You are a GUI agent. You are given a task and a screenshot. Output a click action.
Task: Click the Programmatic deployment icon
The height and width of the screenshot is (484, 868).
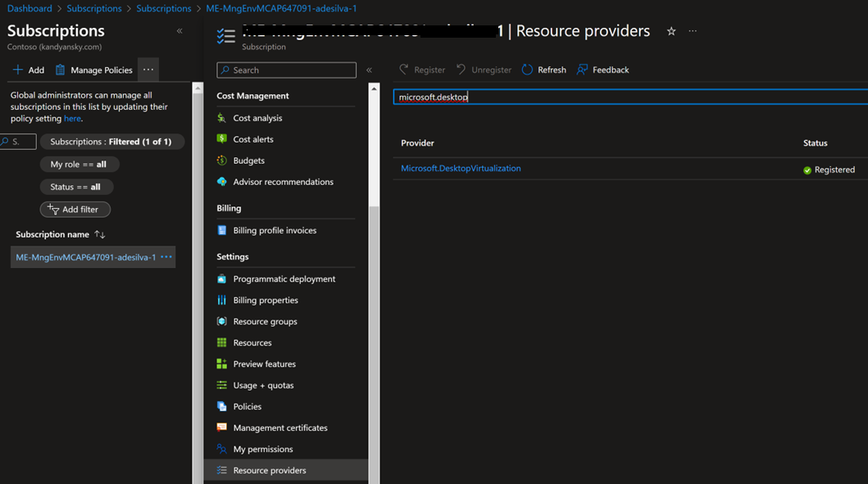[221, 278]
